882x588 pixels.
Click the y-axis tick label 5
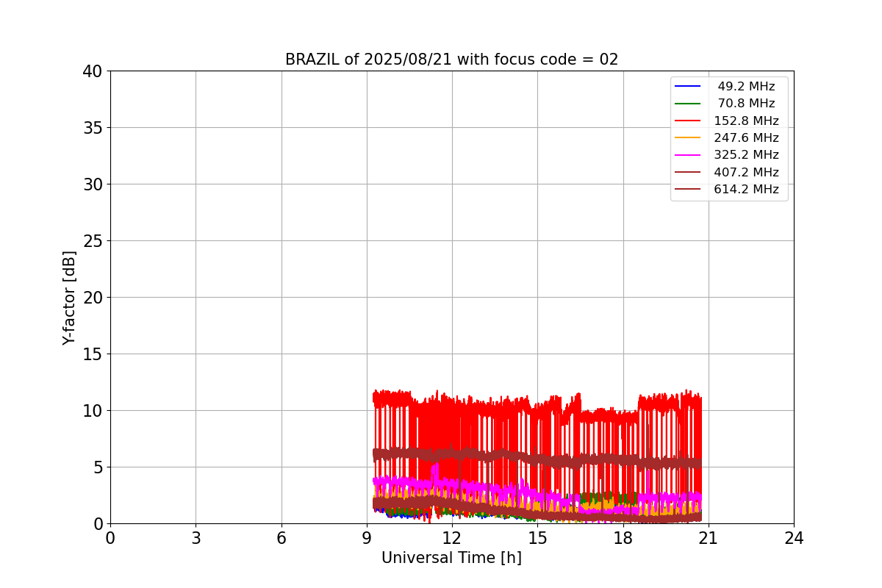[x=98, y=467]
